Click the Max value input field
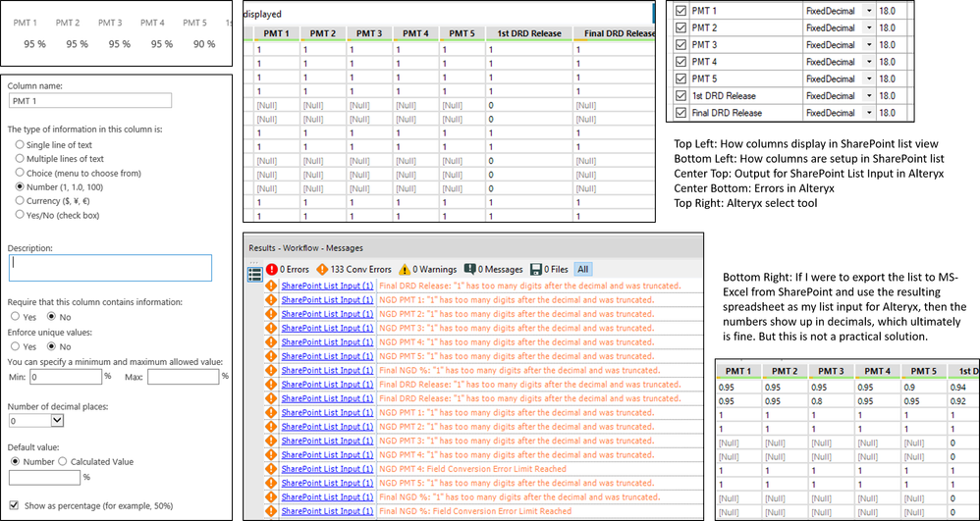 (183, 377)
